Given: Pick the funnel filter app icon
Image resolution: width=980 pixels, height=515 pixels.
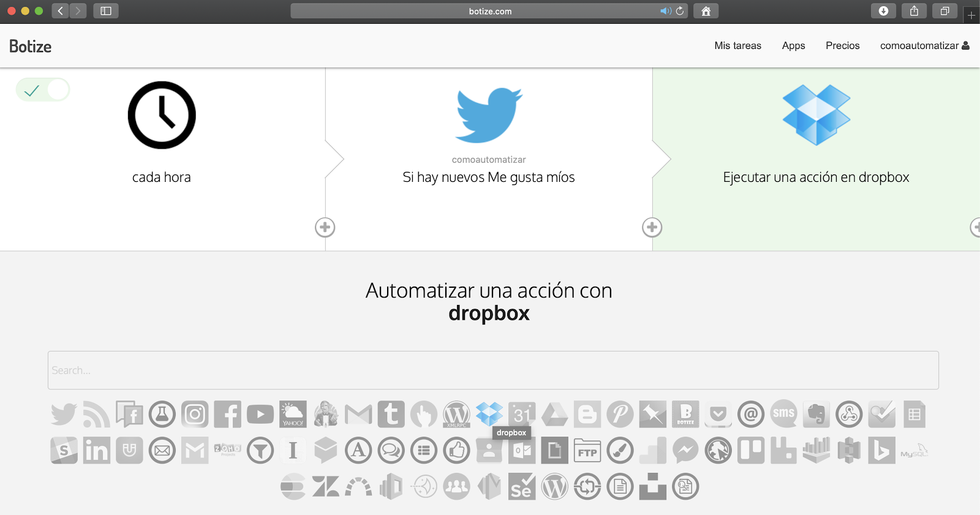Looking at the screenshot, I should coord(260,451).
